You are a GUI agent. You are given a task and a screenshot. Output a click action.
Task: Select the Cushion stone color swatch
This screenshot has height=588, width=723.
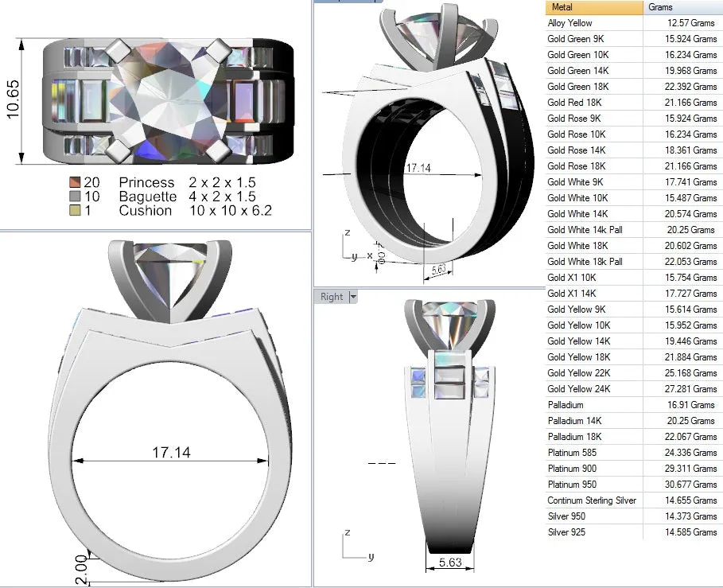click(x=75, y=211)
